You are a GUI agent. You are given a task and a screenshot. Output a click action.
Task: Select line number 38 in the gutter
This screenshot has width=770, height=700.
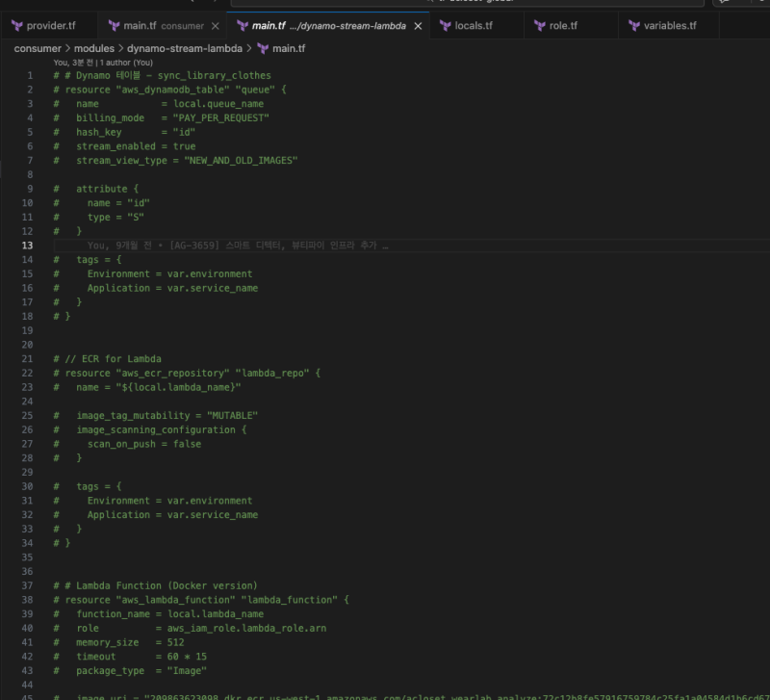tap(29, 599)
